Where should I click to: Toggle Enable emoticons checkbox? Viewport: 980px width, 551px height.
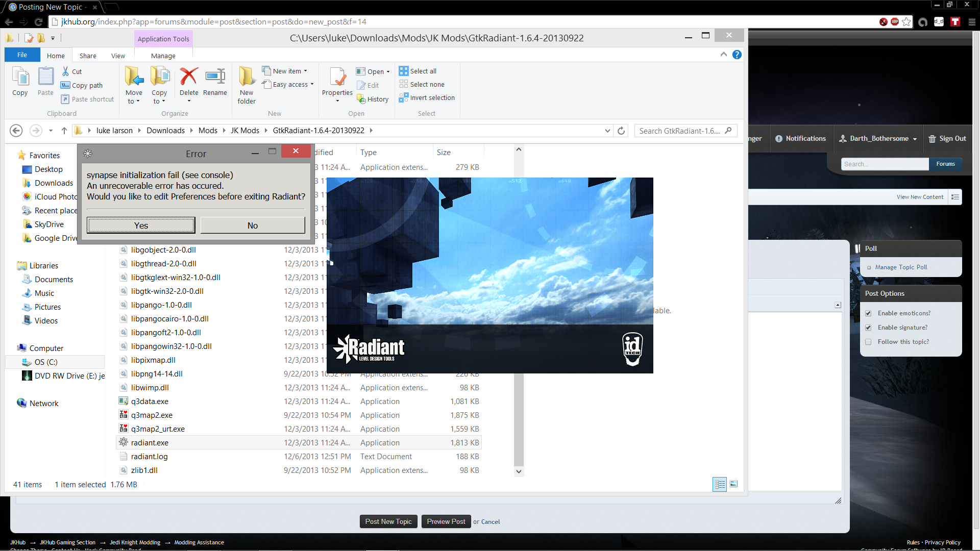[x=868, y=313]
